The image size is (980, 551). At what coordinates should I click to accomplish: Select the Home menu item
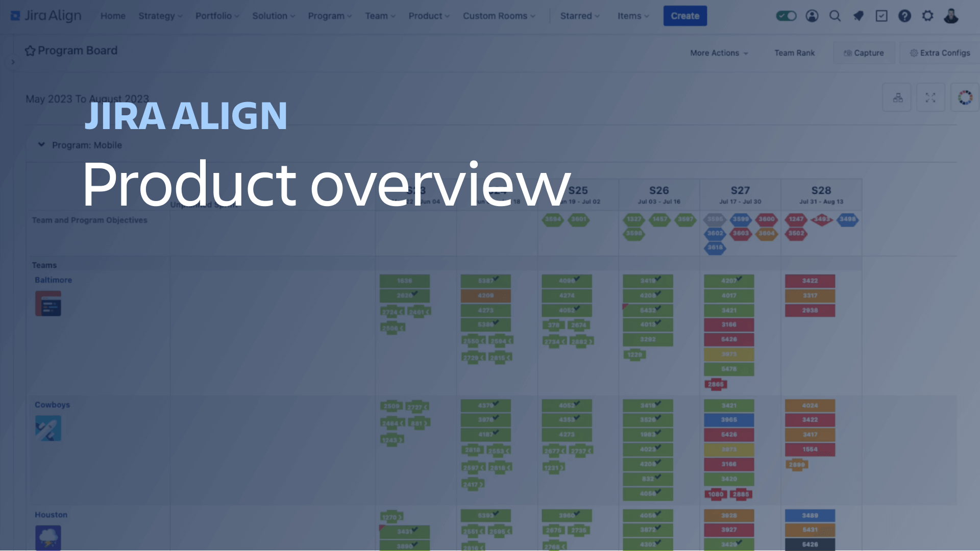point(112,15)
